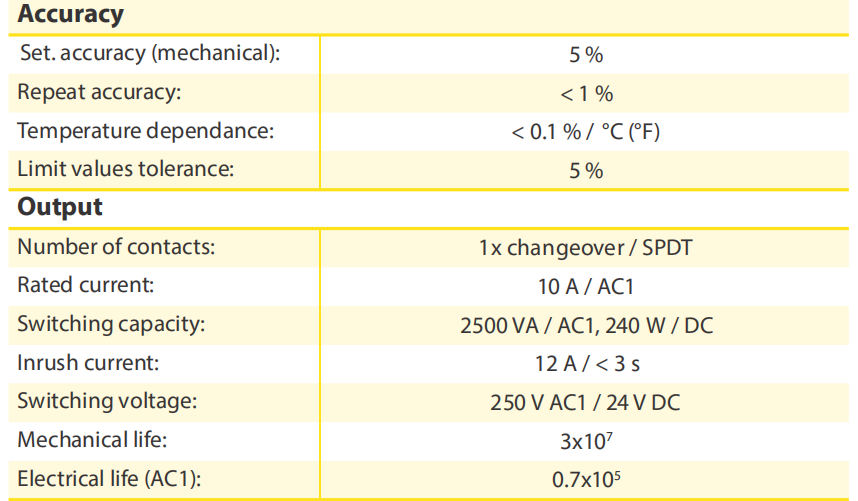Click the Rated current label

click(x=86, y=286)
